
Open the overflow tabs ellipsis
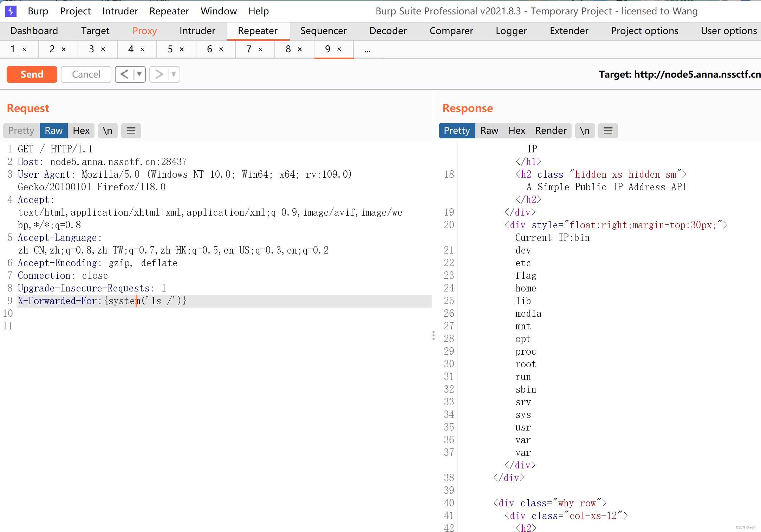[368, 50]
